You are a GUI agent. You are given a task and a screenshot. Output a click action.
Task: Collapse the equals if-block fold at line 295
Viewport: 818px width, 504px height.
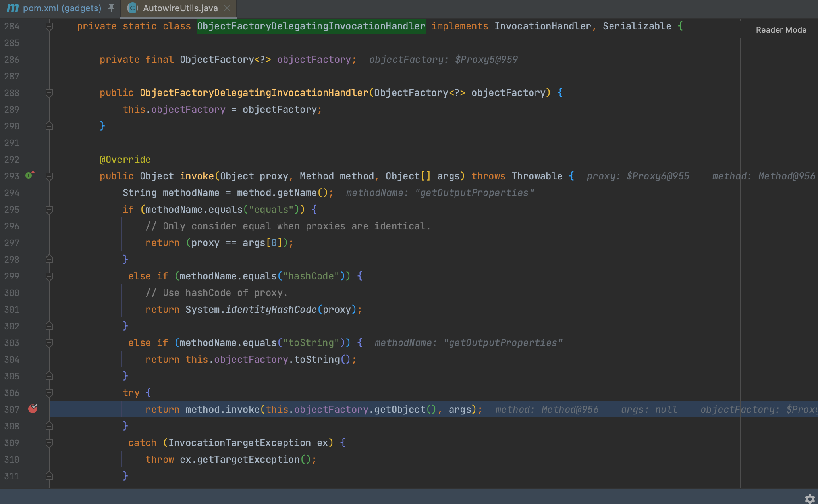(49, 210)
